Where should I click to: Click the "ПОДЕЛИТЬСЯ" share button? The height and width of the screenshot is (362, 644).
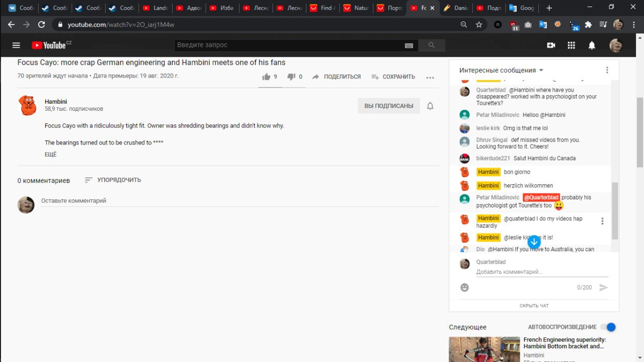(336, 77)
